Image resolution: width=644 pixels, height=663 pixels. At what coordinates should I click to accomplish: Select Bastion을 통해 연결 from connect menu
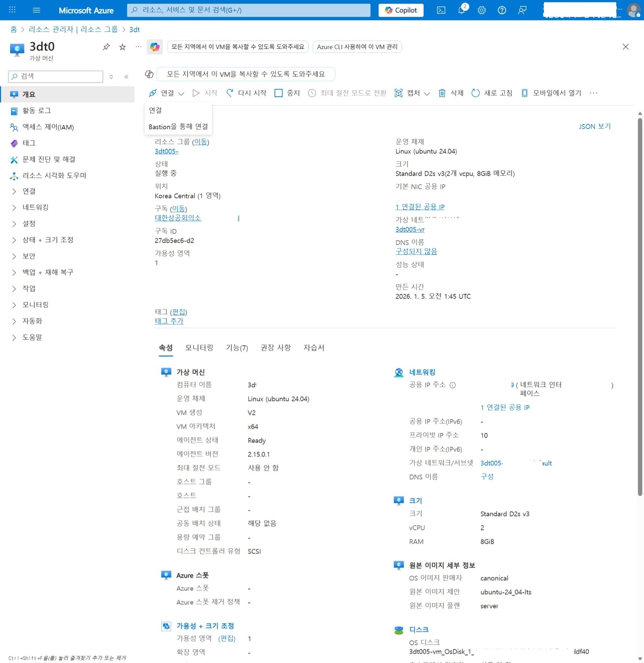(178, 126)
